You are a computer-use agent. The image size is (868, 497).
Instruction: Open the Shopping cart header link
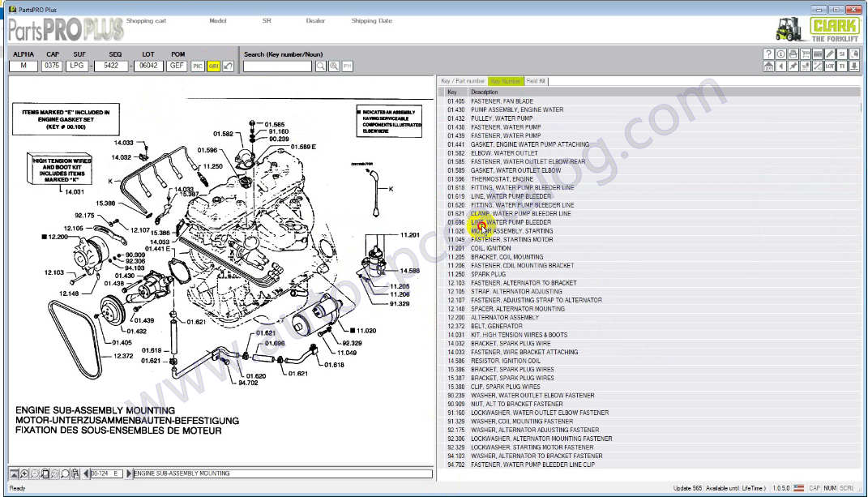click(146, 21)
